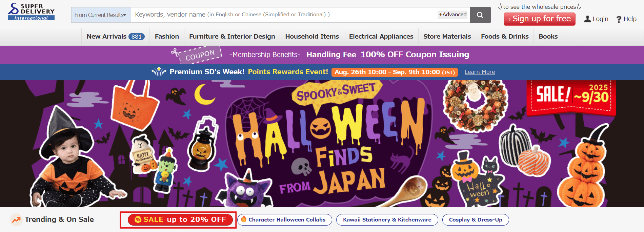Click the Login person icon
This screenshot has height=232, width=644.
pos(587,19)
